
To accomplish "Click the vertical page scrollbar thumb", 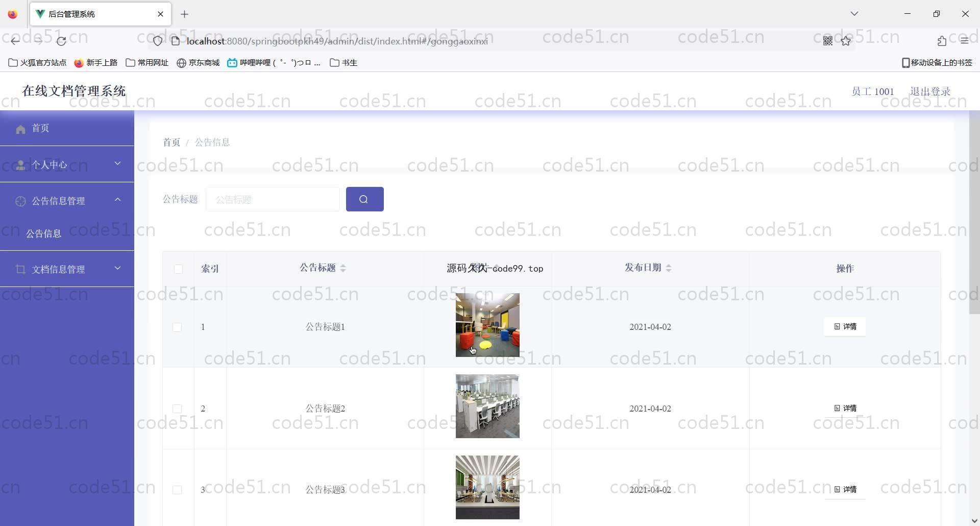I will [974, 212].
